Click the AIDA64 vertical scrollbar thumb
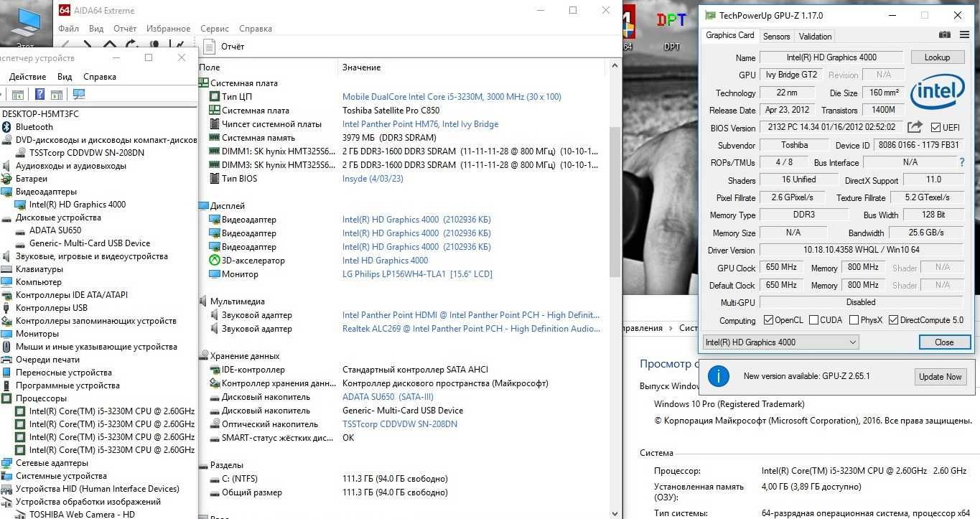Screen dimensions: 980x519 [x=615, y=201]
